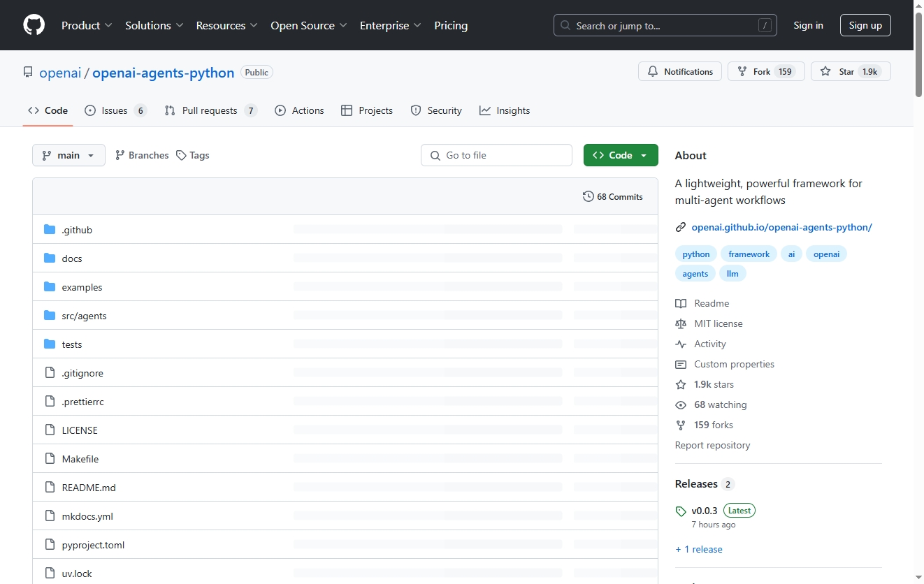Open the openai-agents-python repository link
The width and height of the screenshot is (924, 584).
[x=163, y=73]
